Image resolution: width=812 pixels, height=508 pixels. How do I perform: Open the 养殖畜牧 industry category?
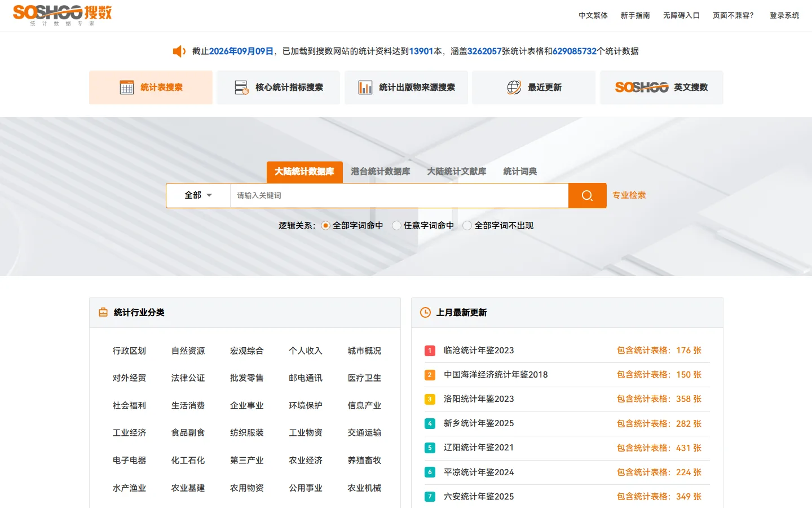click(364, 461)
